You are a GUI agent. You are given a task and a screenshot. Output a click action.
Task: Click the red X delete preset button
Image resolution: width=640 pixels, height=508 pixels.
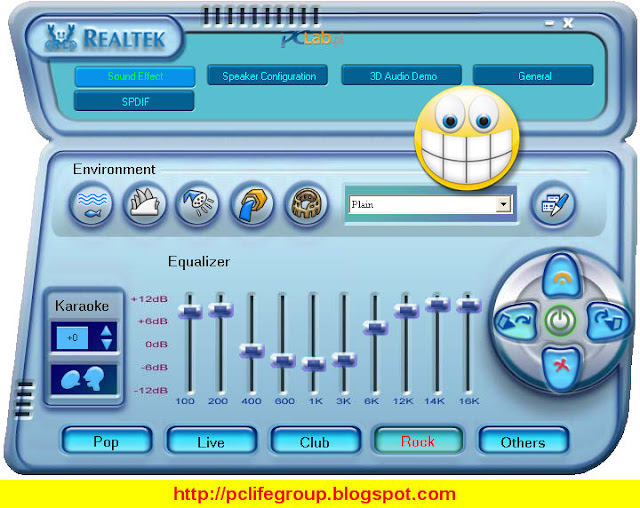click(562, 367)
